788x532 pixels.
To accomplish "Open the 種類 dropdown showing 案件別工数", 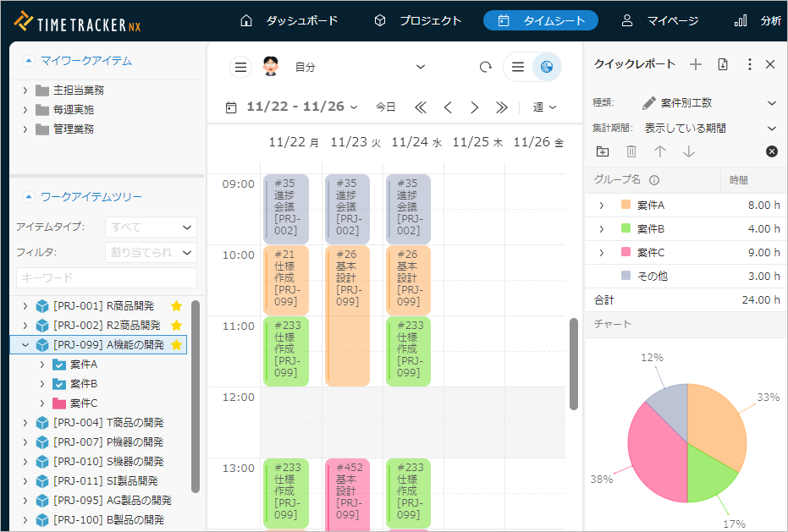I will coord(708,103).
